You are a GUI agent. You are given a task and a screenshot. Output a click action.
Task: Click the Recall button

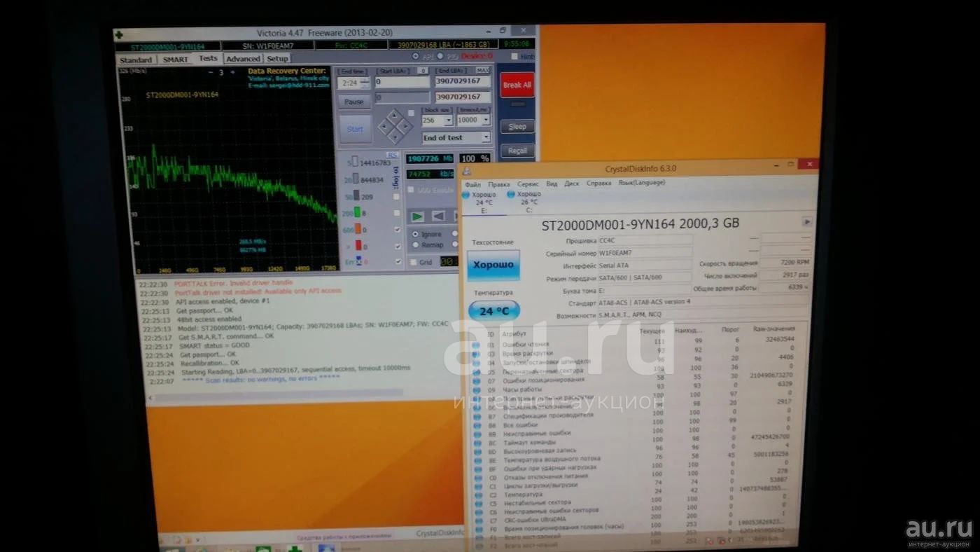coord(517,151)
